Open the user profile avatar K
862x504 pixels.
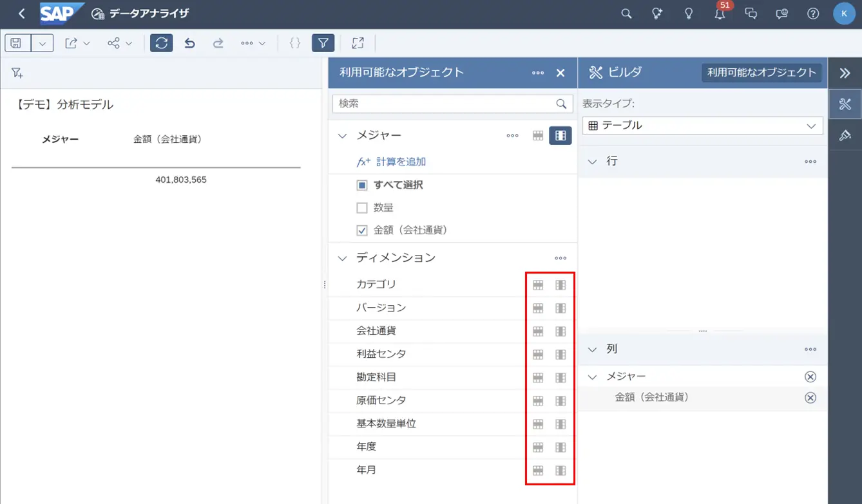coord(844,14)
